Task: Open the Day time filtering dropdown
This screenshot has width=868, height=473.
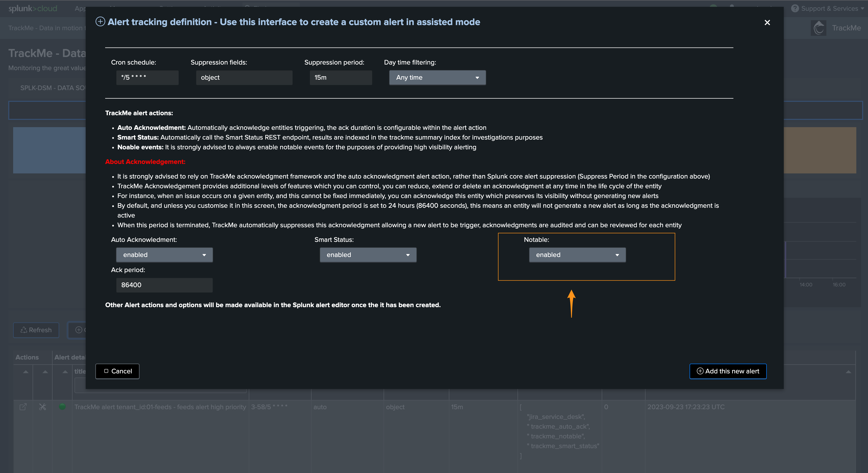Action: tap(437, 77)
